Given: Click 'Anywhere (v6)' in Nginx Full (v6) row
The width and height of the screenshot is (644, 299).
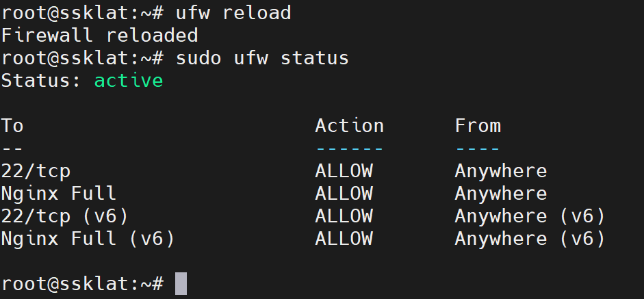Looking at the screenshot, I should click(530, 239).
